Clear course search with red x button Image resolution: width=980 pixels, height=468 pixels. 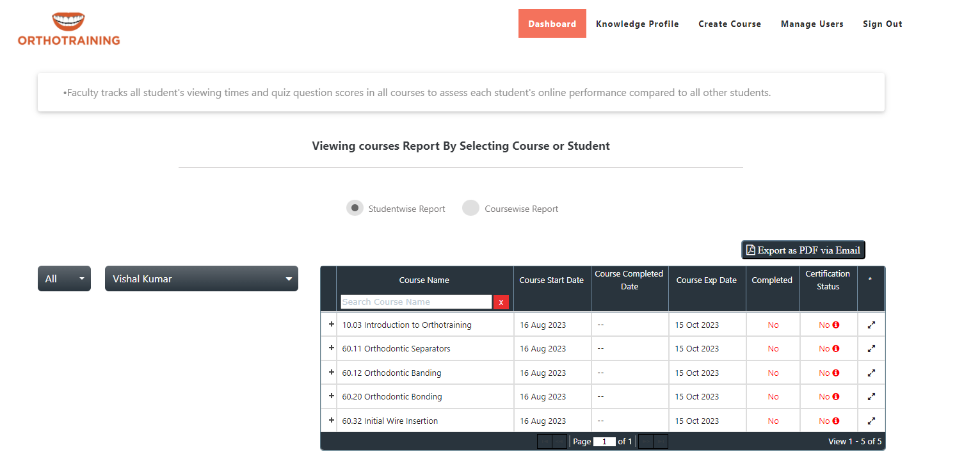[501, 302]
